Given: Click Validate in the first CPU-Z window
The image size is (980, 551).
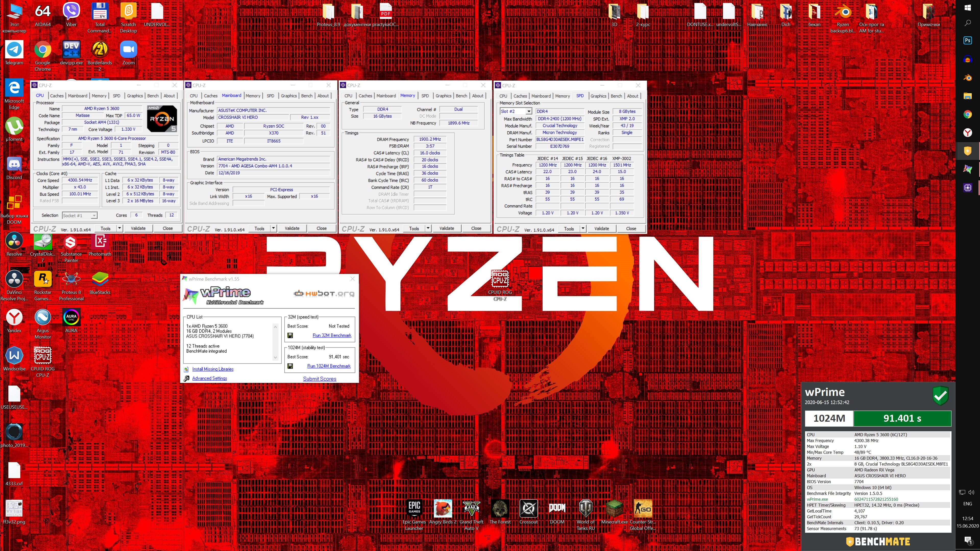Looking at the screenshot, I should click(138, 228).
